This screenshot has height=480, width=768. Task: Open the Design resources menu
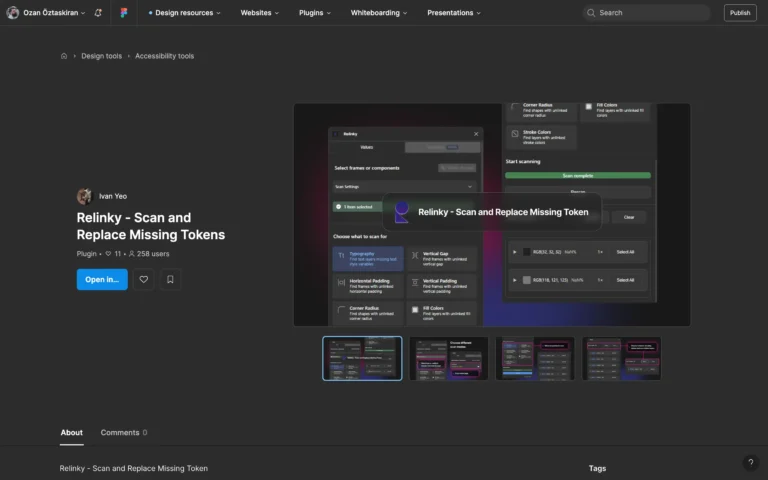pos(184,13)
